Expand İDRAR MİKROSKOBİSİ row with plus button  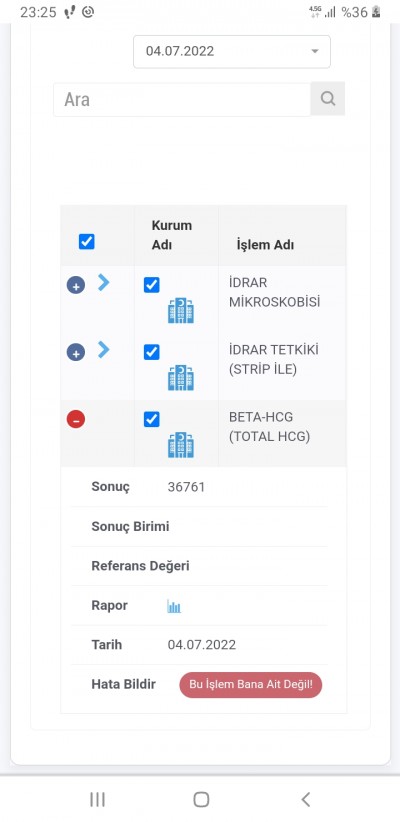75,285
